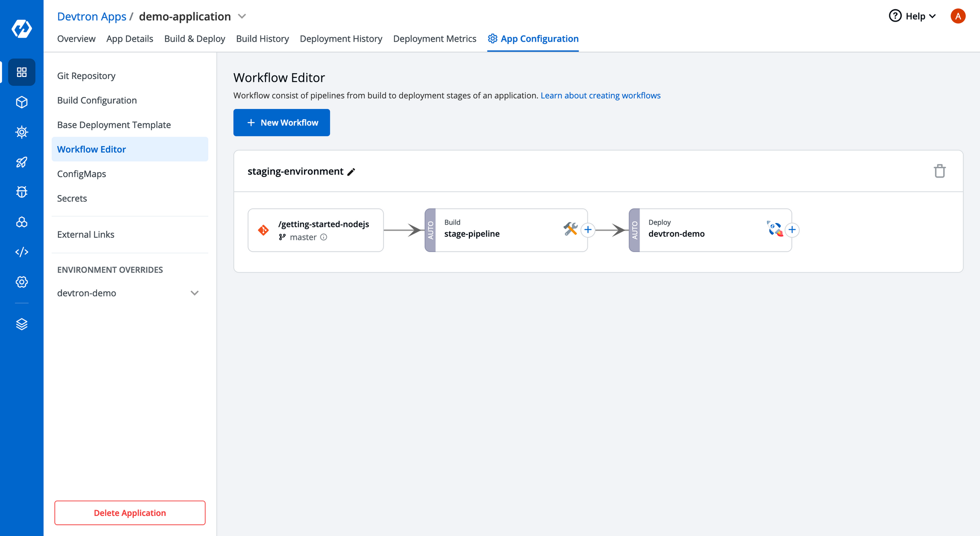980x536 pixels.
Task: Add pipeline after Deploy devtron-demo with plus icon
Action: (x=792, y=230)
